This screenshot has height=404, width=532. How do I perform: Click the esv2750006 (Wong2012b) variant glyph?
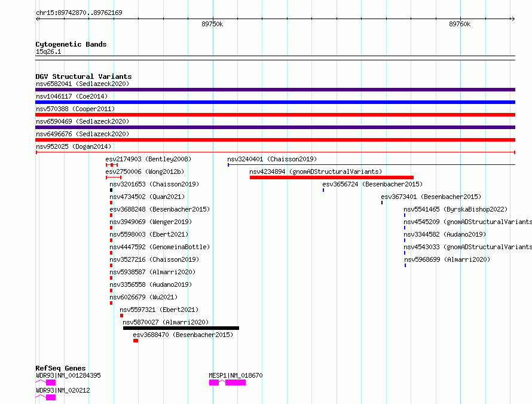pyautogui.click(x=114, y=177)
